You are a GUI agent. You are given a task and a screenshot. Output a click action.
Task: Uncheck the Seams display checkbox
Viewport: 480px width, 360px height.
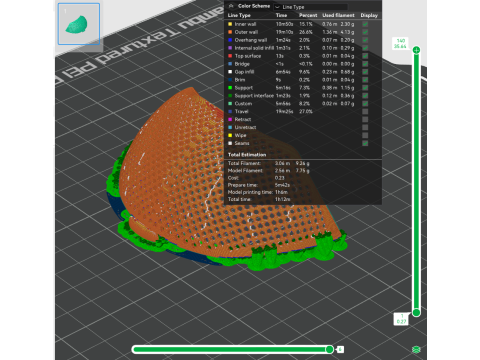click(x=365, y=143)
